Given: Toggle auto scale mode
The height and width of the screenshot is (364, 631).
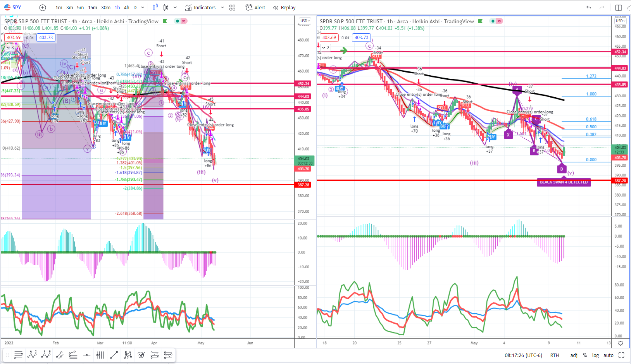Looking at the screenshot, I should (609, 355).
